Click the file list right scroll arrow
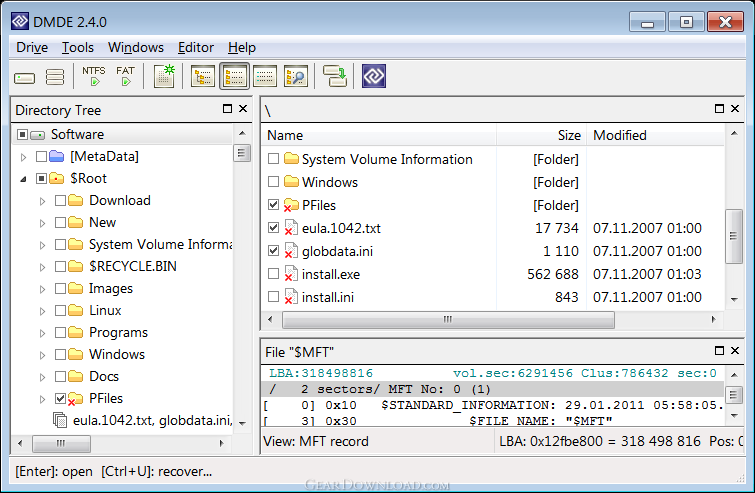 tap(714, 319)
